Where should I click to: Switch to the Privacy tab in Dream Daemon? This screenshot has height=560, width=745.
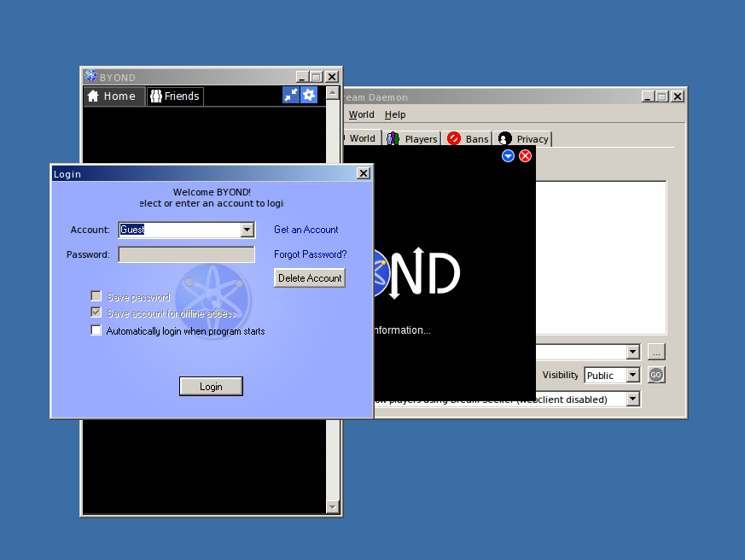click(522, 139)
